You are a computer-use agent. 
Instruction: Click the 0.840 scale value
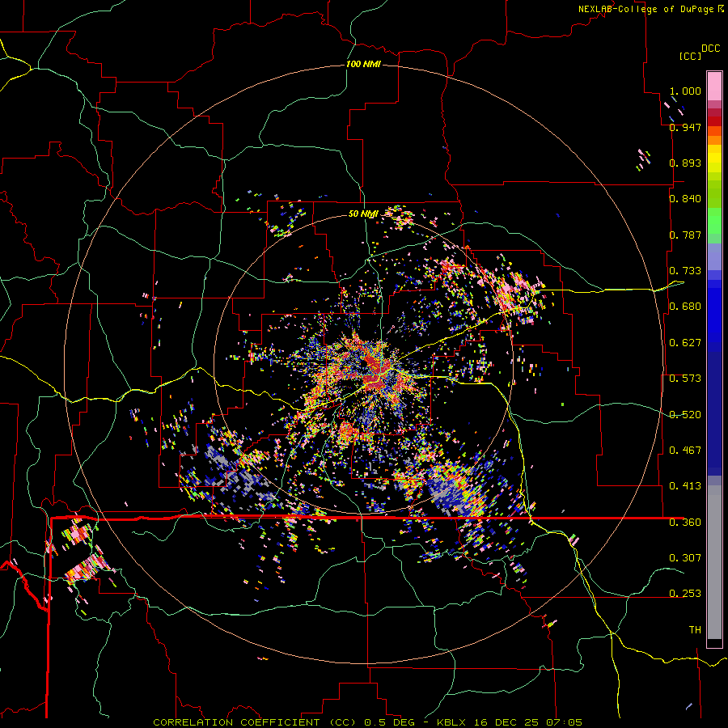(x=685, y=199)
